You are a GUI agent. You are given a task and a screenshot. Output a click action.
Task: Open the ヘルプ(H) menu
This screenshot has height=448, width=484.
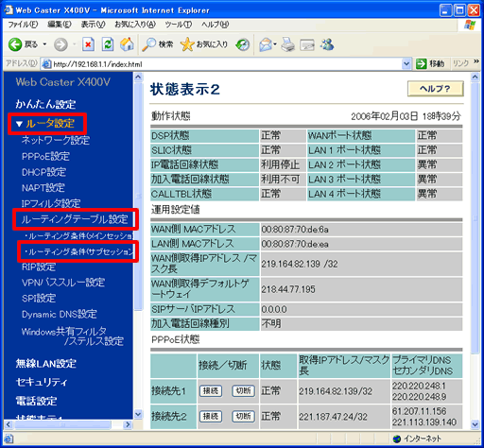(216, 25)
